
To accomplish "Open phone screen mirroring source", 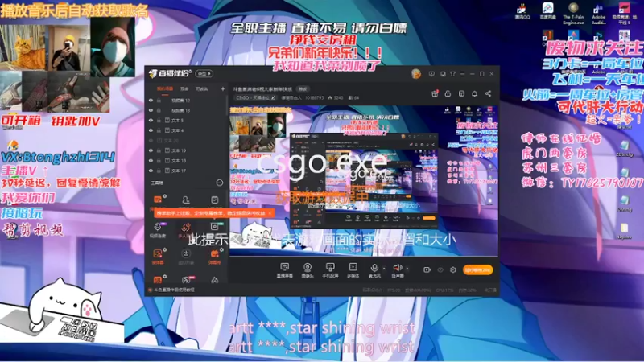I will 330,269.
